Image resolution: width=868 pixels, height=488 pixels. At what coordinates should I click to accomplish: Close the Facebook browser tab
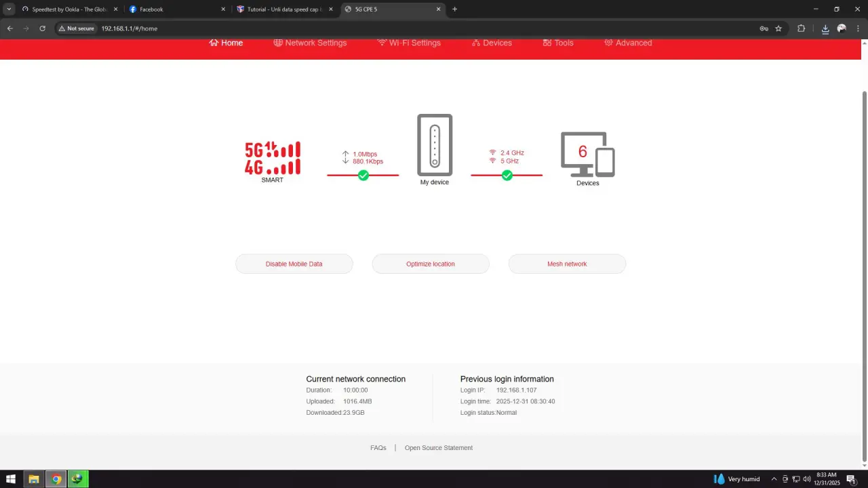point(223,9)
